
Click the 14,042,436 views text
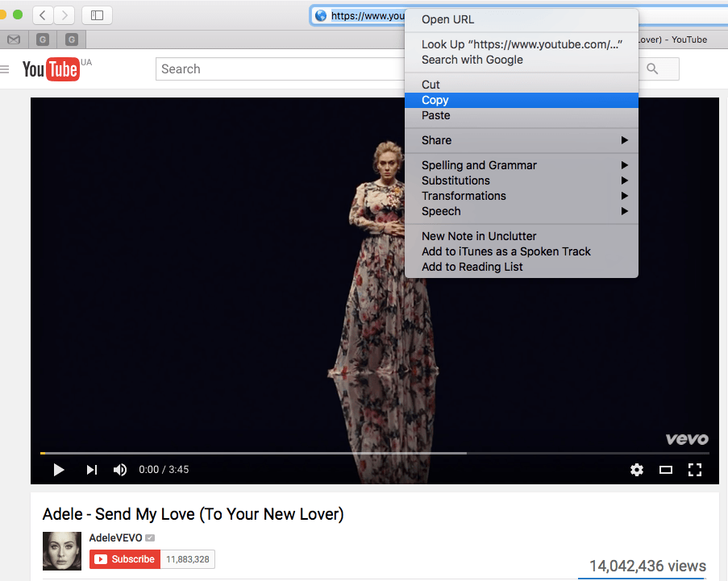point(647,566)
